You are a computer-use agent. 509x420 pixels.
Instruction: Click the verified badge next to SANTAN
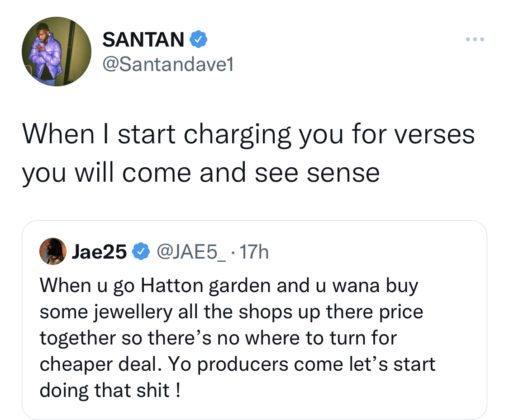(198, 39)
